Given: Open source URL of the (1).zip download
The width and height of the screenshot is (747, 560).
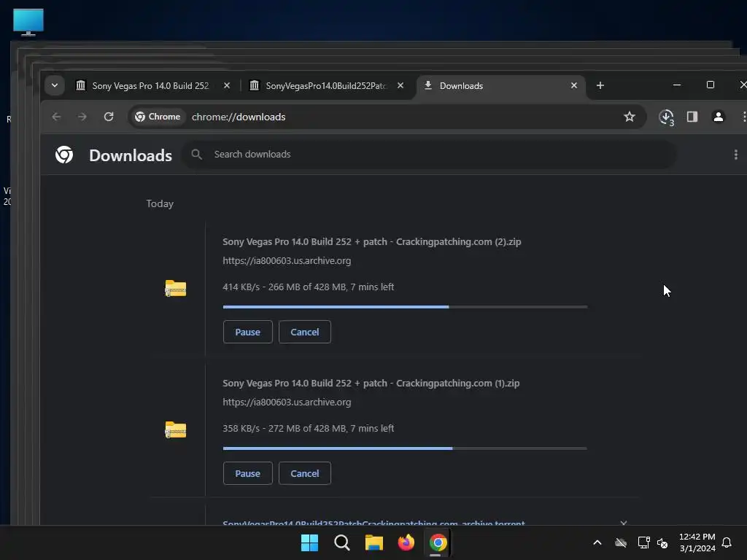Looking at the screenshot, I should pos(287,402).
